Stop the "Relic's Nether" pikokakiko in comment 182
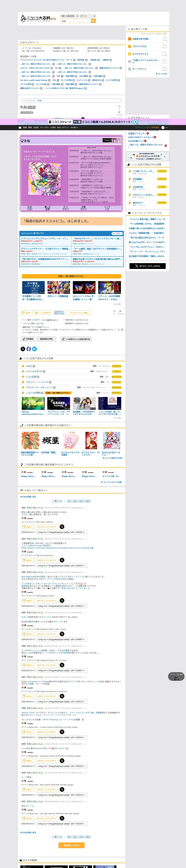186x868 pixels. click(25, 518)
